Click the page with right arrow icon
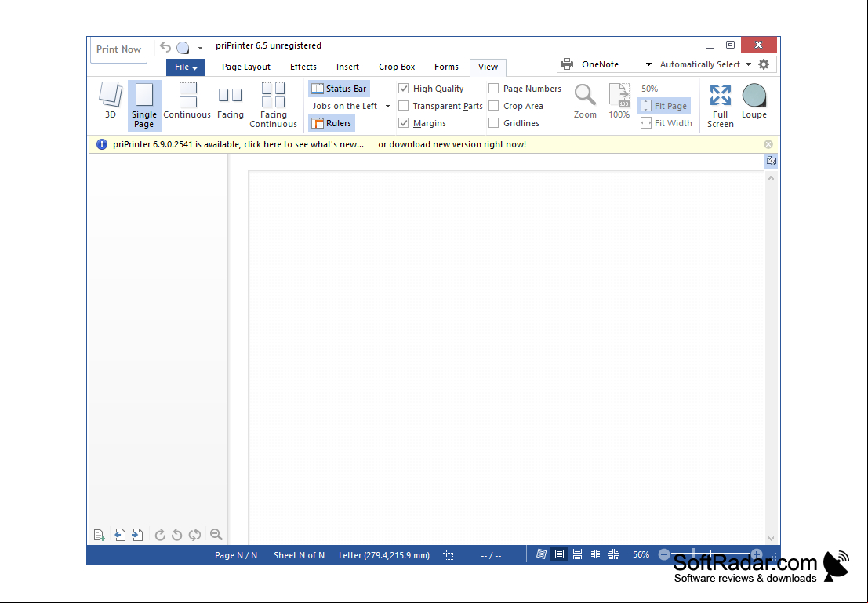The width and height of the screenshot is (868, 603). tap(137, 534)
